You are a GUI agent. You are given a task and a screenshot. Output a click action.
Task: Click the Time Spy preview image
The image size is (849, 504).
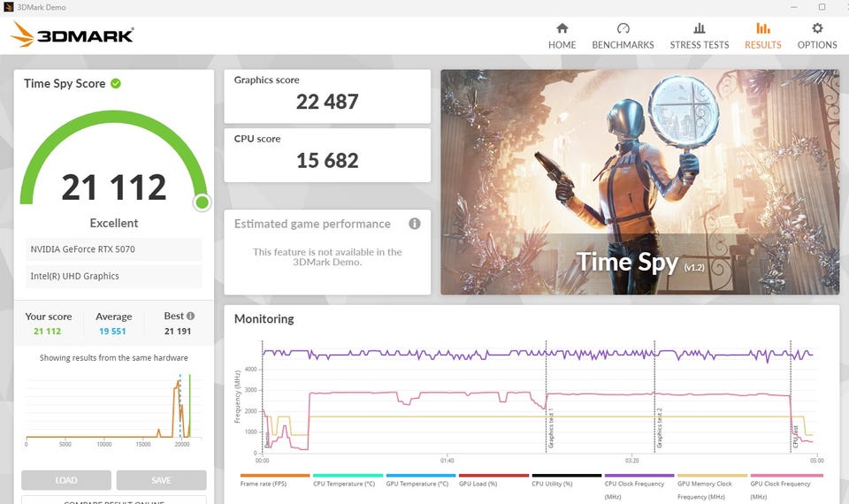click(640, 182)
